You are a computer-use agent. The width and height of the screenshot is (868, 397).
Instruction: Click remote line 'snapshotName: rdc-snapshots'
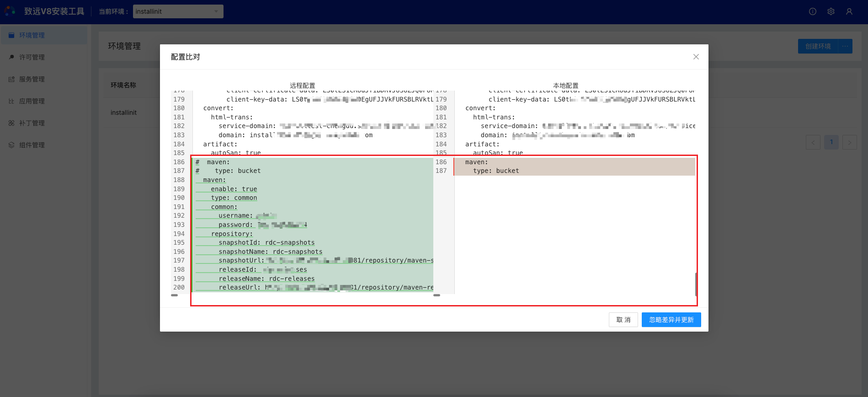pos(271,252)
